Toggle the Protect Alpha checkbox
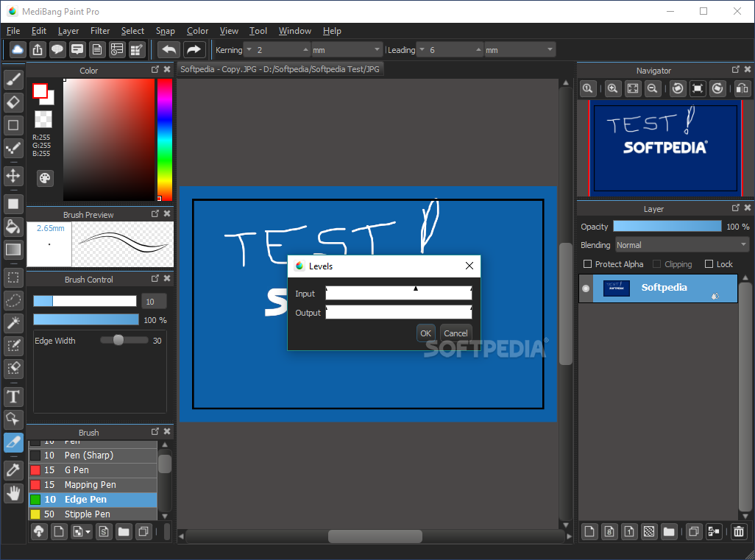This screenshot has height=560, width=755. point(587,264)
